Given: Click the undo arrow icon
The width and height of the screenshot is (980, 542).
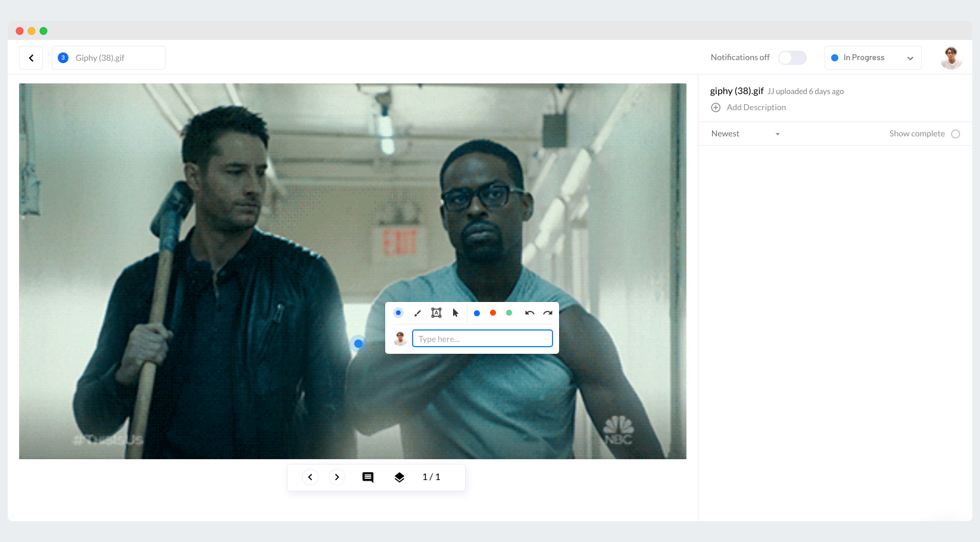Looking at the screenshot, I should (x=529, y=313).
